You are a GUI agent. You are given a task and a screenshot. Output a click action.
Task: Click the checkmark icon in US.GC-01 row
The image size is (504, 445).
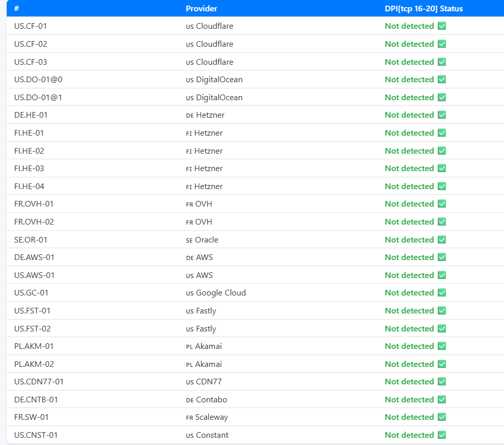442,292
